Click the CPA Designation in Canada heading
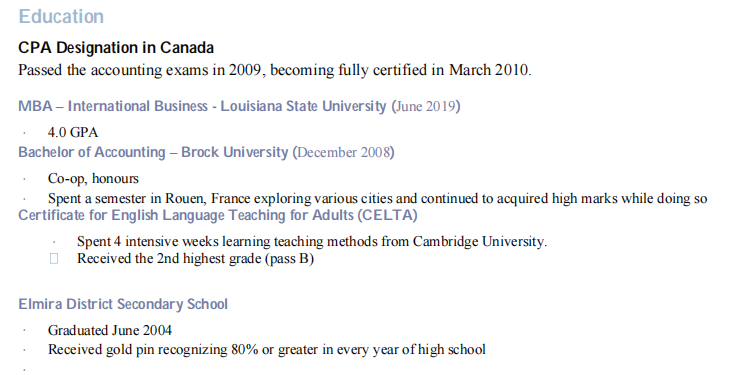The height and width of the screenshot is (375, 750). pyautogui.click(x=116, y=48)
